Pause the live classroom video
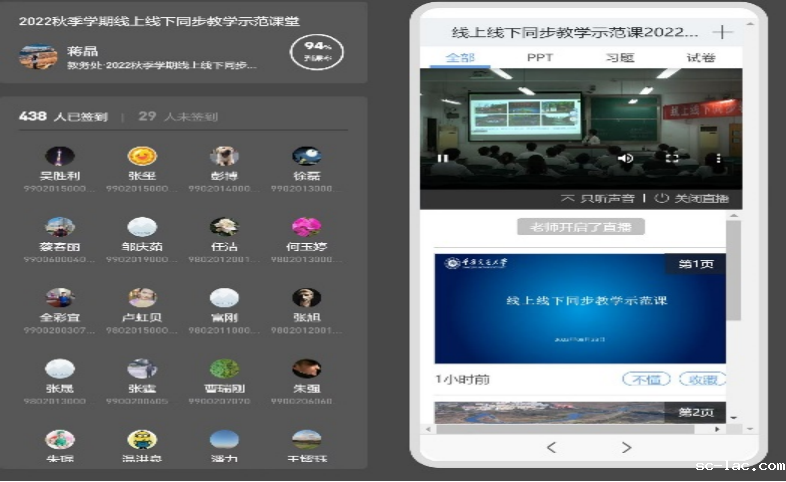786x482 pixels. click(442, 158)
